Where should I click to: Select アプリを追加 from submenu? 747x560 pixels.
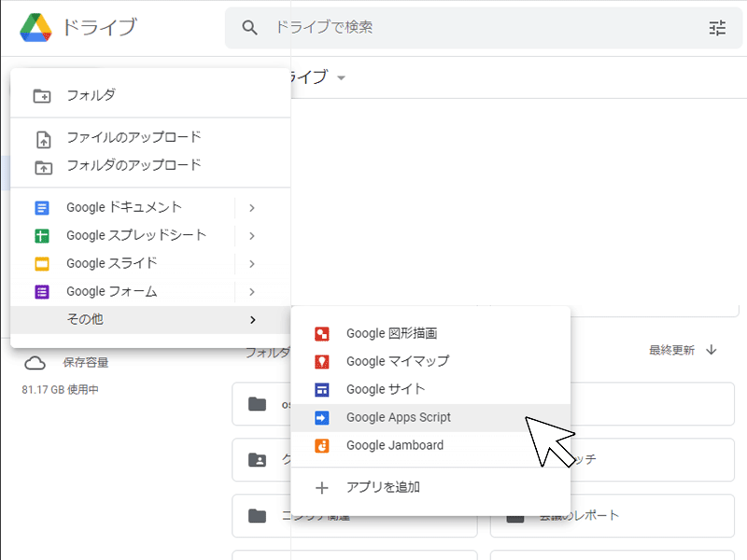430,487
